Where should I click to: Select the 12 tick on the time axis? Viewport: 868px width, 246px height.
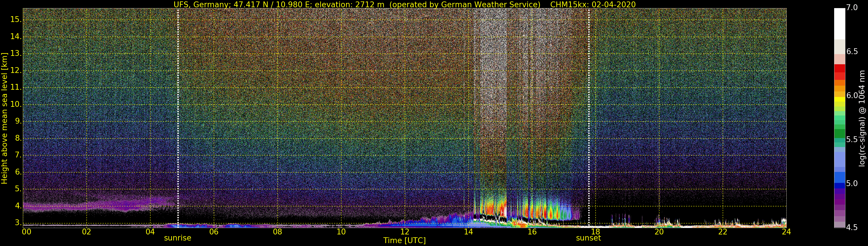coord(405,232)
